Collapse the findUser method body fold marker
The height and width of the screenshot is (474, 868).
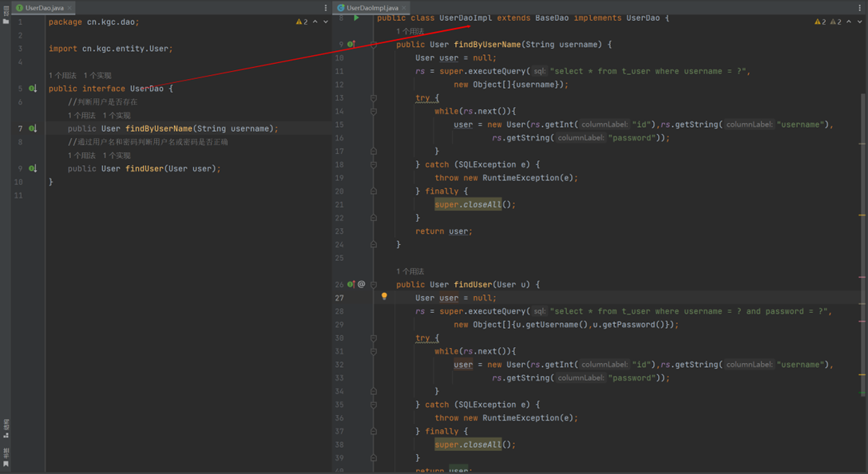pyautogui.click(x=373, y=284)
